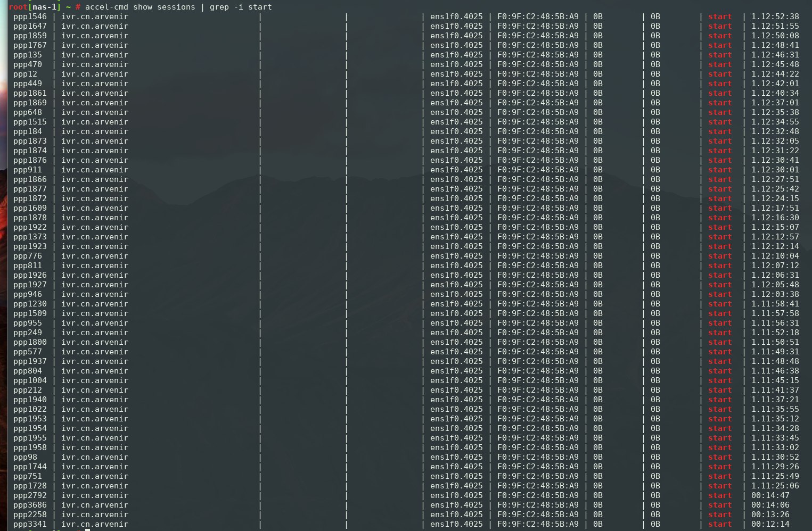The width and height of the screenshot is (812, 531).
Task: Click interface name ppp249
Action: pos(28,333)
